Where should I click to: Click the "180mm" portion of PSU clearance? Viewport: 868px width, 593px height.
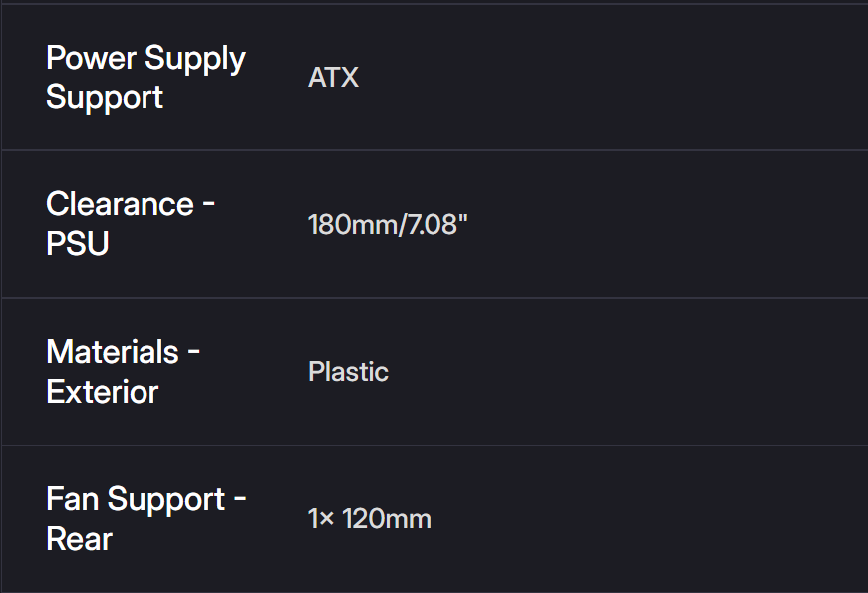point(353,225)
